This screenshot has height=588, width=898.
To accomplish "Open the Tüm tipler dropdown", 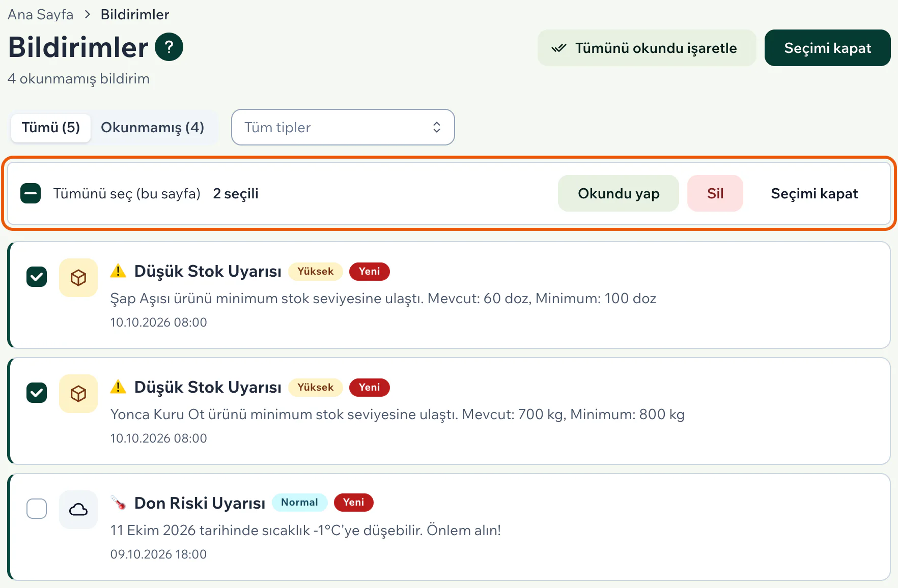I will point(343,127).
